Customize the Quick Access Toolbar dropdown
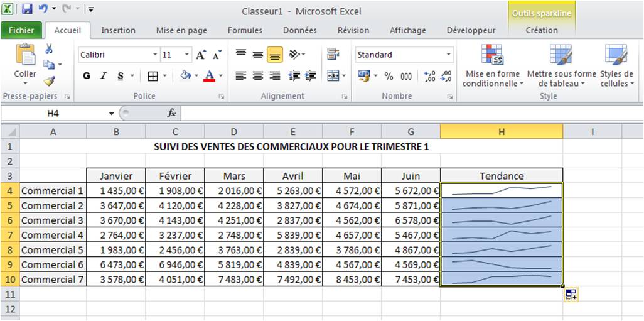Image resolution: width=644 pixels, height=321 pixels. point(91,9)
